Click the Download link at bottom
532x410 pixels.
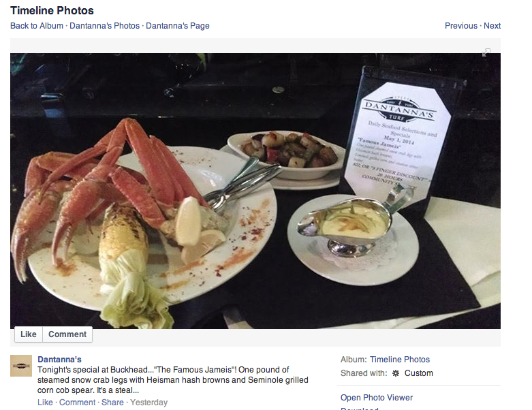pyautogui.click(x=359, y=409)
